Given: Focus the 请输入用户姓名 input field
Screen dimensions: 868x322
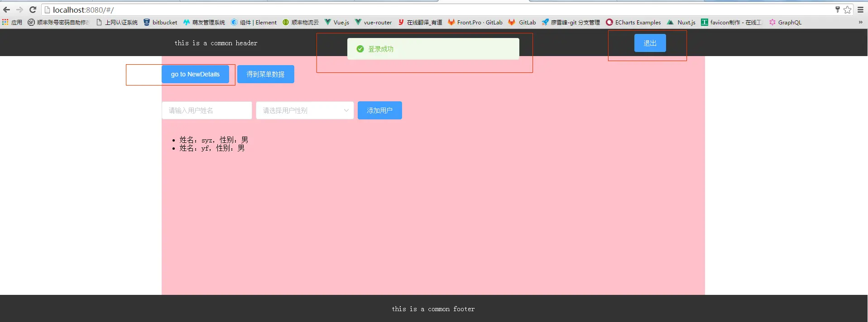Looking at the screenshot, I should [206, 110].
